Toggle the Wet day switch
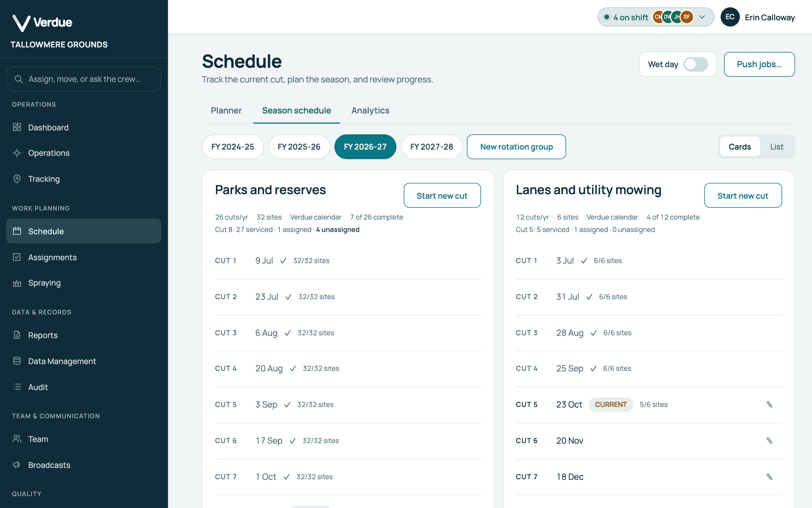This screenshot has height=508, width=812. point(696,64)
